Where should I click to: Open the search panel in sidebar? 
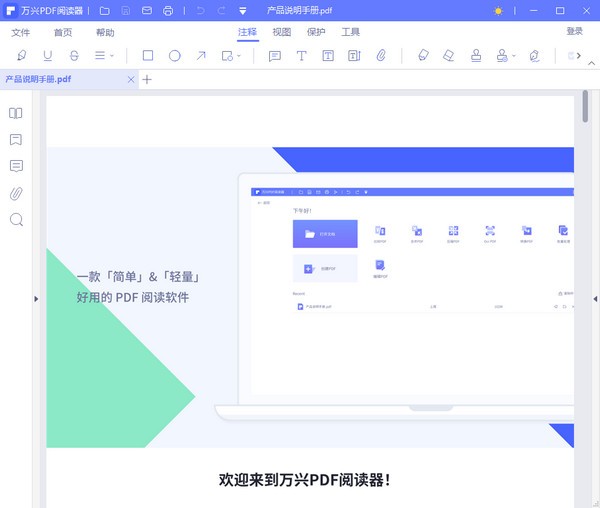[x=16, y=220]
